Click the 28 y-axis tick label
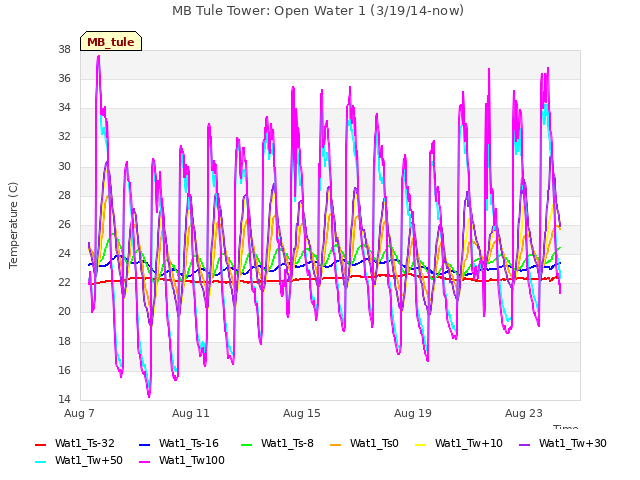The height and width of the screenshot is (480, 640). point(64,196)
